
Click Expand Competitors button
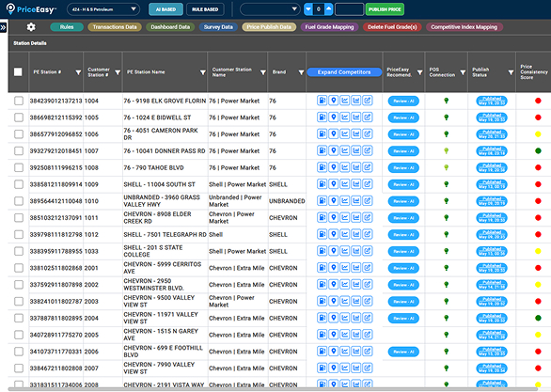tap(344, 72)
